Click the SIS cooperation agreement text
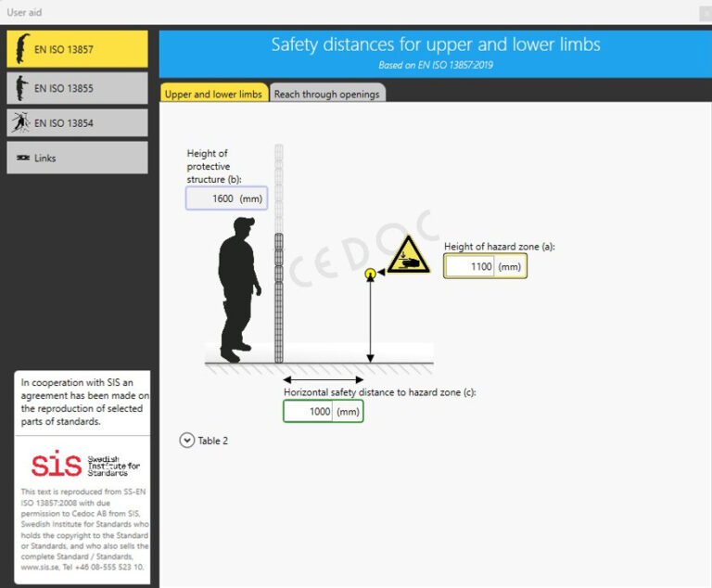Screen dimensions: 712x588 pyautogui.click(x=85, y=403)
